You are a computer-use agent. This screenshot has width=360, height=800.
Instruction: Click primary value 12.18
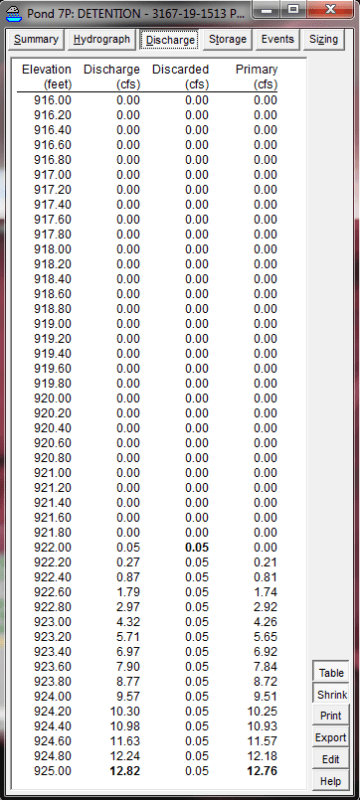[x=263, y=756]
